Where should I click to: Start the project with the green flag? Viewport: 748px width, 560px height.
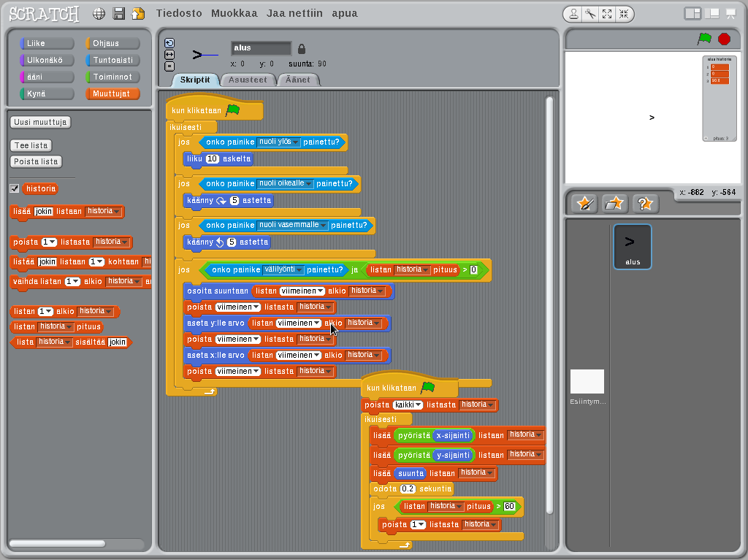[704, 39]
